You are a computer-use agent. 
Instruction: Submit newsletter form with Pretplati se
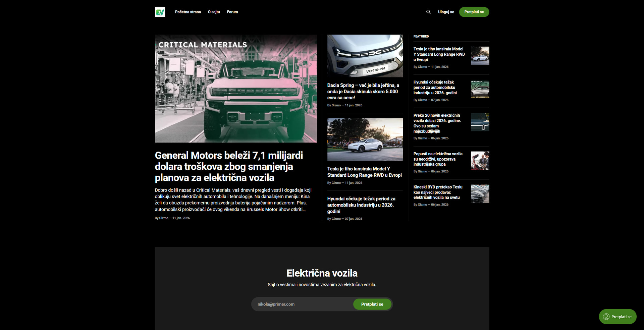click(372, 304)
